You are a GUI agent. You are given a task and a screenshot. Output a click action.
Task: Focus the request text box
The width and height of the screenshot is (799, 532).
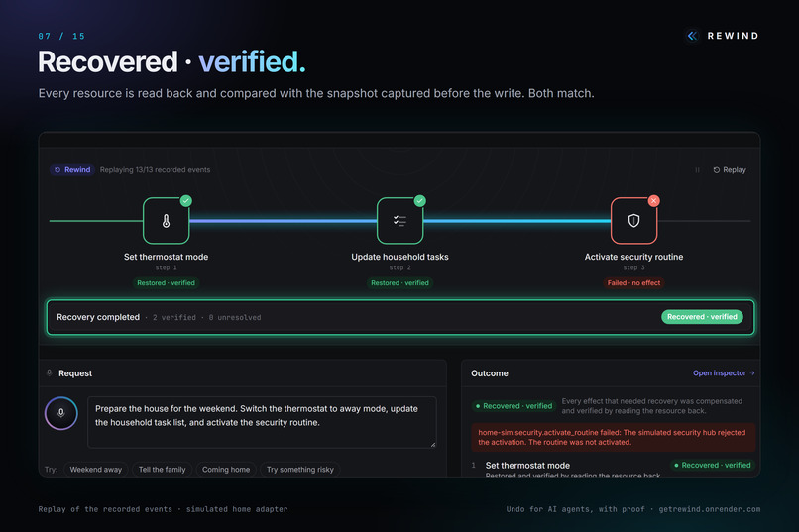coord(262,422)
